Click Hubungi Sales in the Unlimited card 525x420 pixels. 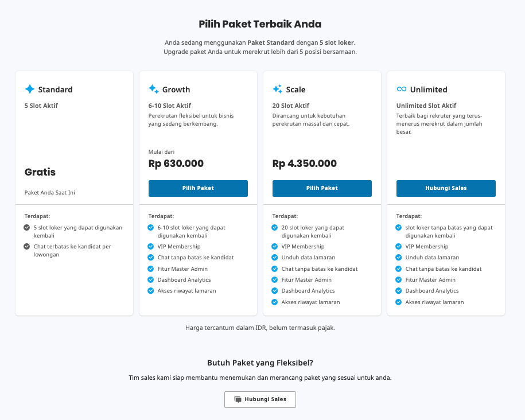pyautogui.click(x=446, y=188)
